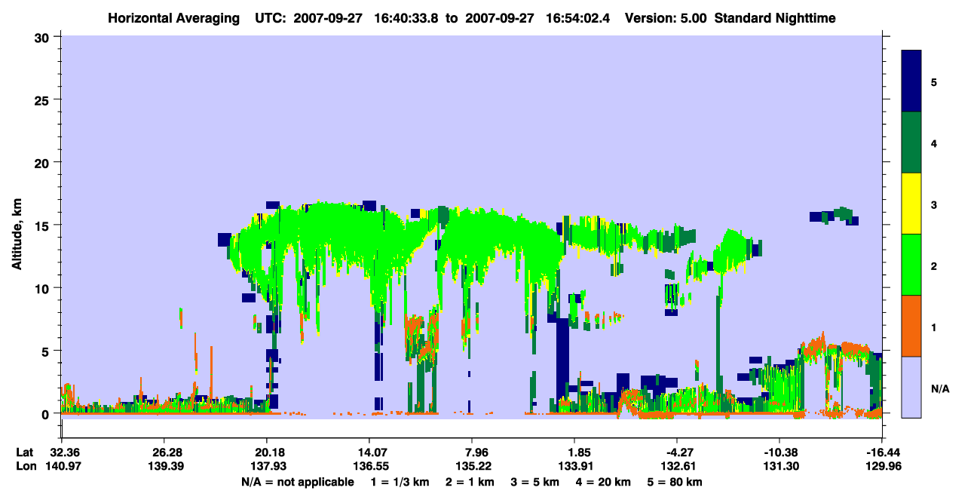Click the colorbar label 5
This screenshot has width=980, height=503.
tap(934, 81)
